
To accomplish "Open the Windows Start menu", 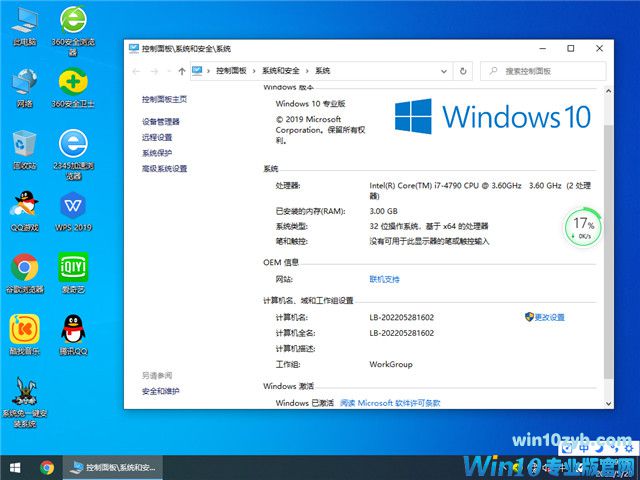I will [x=15, y=468].
